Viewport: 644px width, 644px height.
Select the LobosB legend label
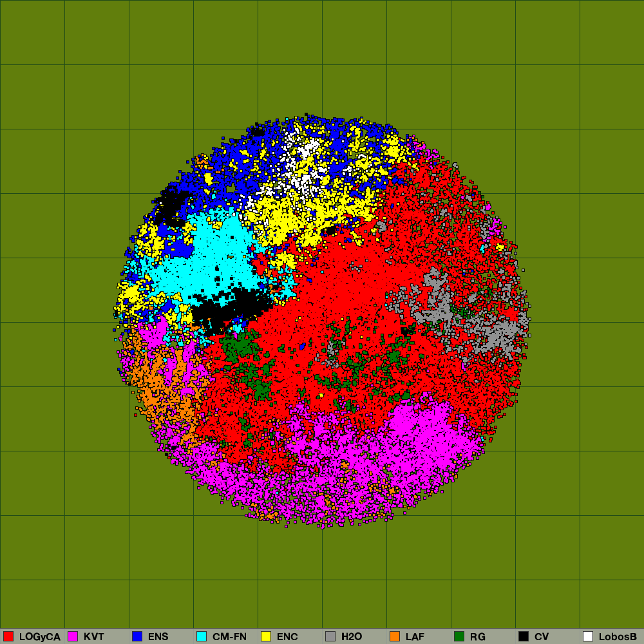click(618, 637)
